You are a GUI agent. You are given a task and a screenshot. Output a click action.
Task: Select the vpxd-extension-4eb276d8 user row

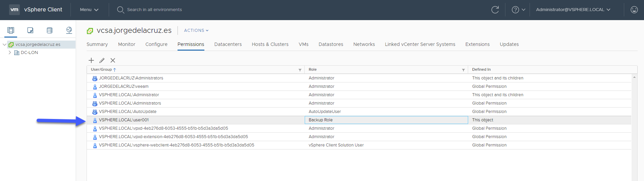[x=359, y=137]
